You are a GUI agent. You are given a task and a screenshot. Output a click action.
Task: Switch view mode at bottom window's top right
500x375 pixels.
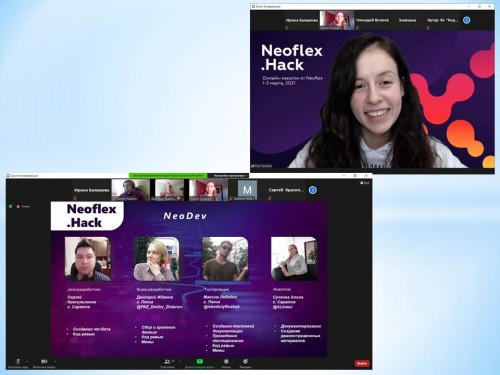[364, 183]
